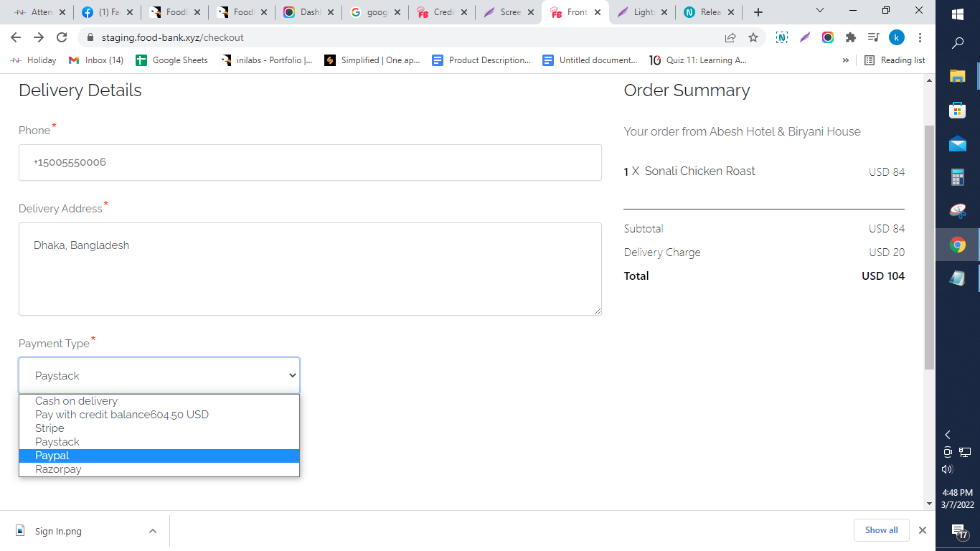Click the Windows Start button
Image resolution: width=980 pixels, height=551 pixels.
click(x=957, y=14)
